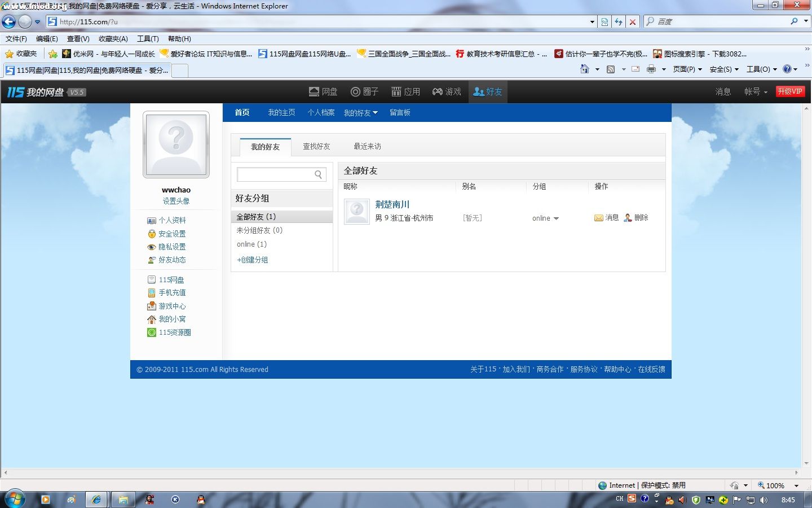Click the +创建分组 link
This screenshot has height=508, width=812.
click(x=253, y=260)
